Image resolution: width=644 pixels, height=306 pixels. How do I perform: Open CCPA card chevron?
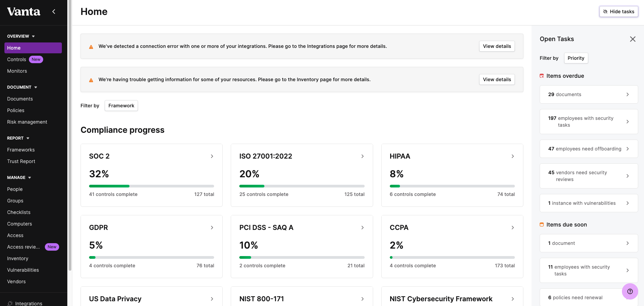pyautogui.click(x=512, y=228)
